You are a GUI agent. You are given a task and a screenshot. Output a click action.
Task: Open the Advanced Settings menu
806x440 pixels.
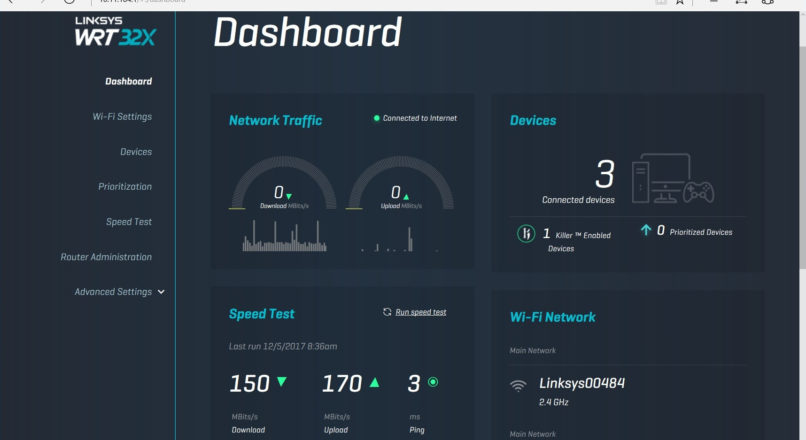click(113, 292)
